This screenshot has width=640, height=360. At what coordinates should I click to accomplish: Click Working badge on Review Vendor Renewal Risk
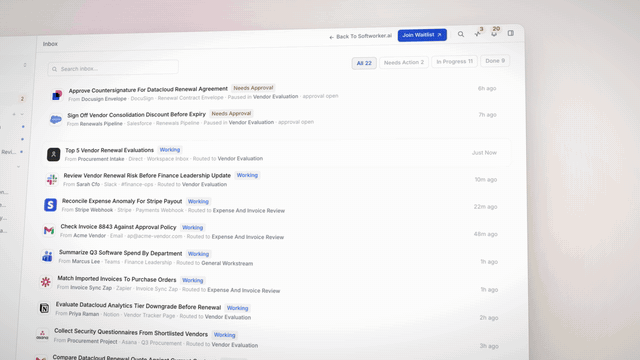(x=247, y=175)
